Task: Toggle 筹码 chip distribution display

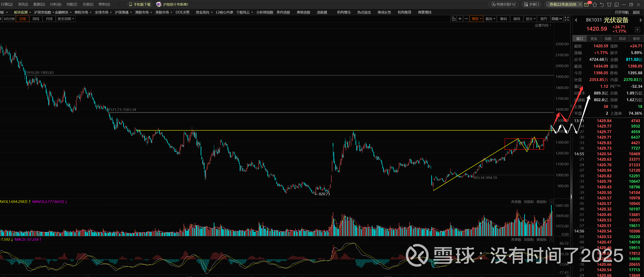Action: click(x=503, y=19)
